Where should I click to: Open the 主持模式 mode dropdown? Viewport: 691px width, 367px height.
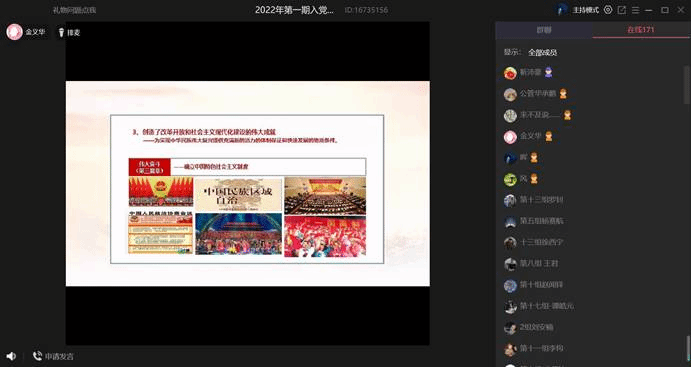pos(586,10)
